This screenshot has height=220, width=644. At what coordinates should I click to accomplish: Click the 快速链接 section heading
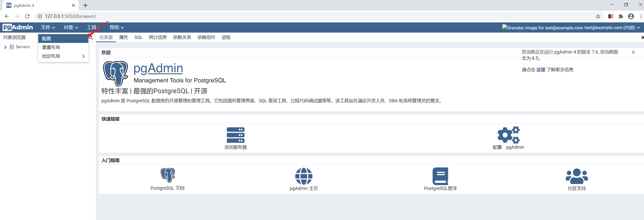111,119
